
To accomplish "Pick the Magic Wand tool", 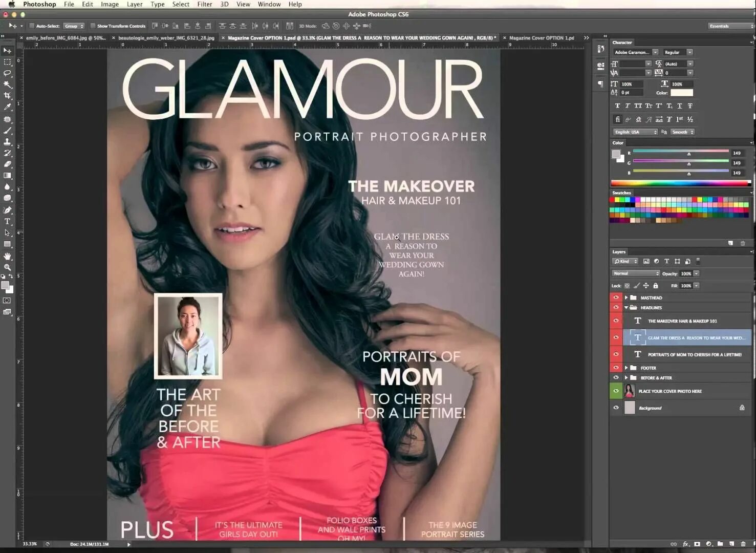I will 7,84.
